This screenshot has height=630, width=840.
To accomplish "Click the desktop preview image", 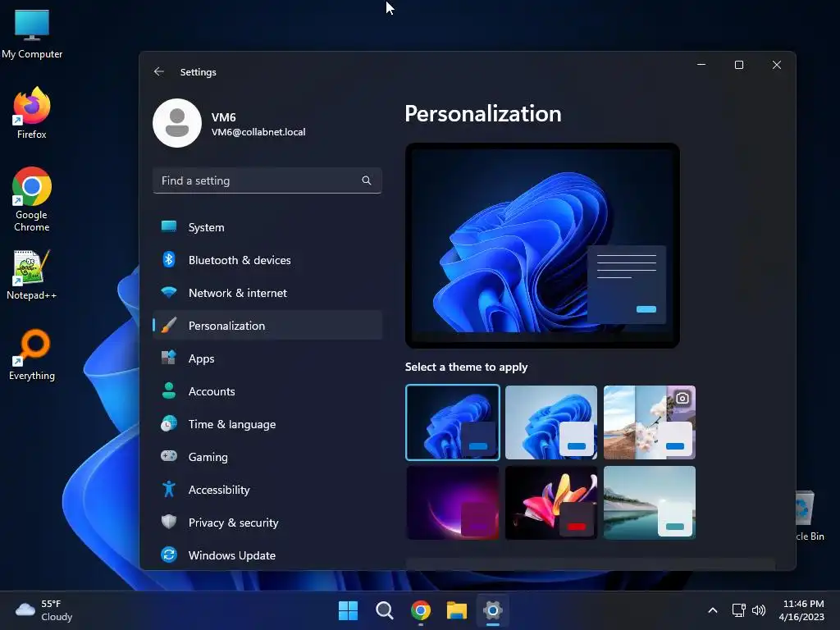I will click(x=542, y=245).
